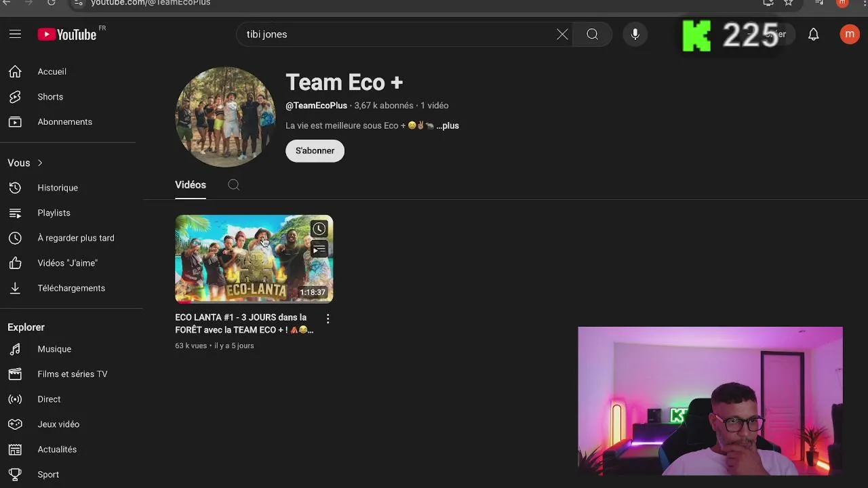Add video to Watch later via clock overlay
The width and height of the screenshot is (868, 488).
(x=319, y=229)
